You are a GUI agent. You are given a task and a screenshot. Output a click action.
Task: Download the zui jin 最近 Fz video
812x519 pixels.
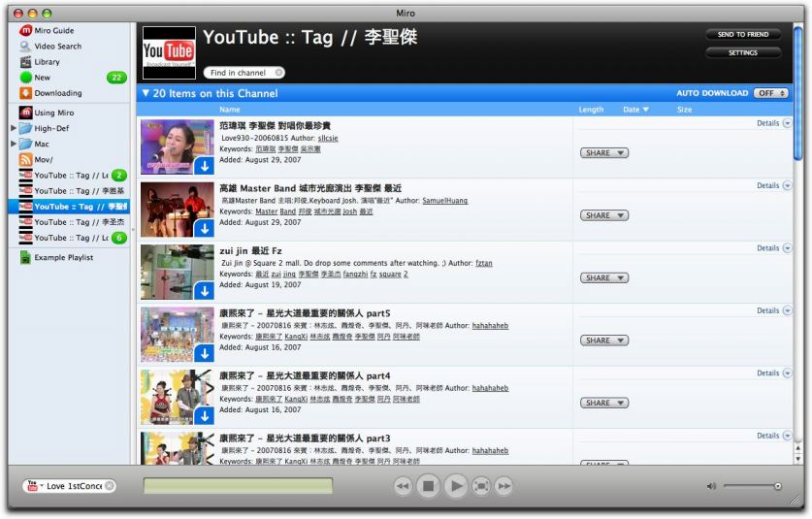(205, 291)
